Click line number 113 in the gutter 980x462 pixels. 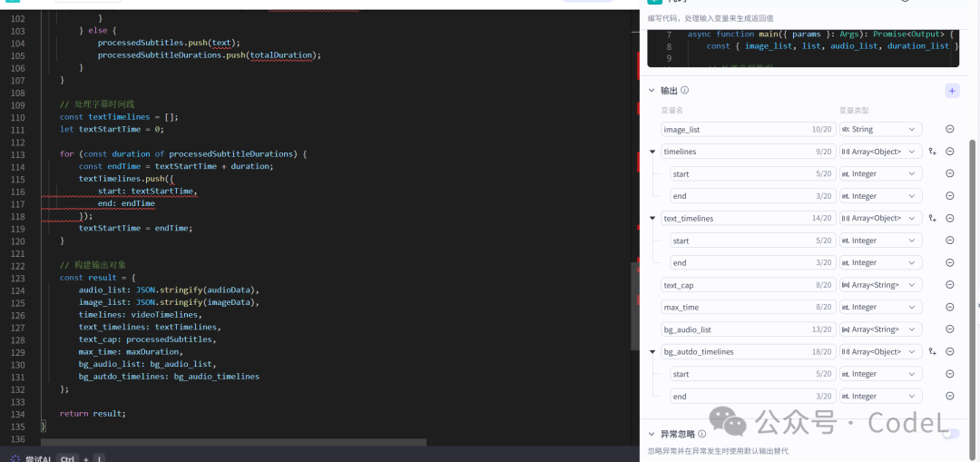(x=17, y=153)
